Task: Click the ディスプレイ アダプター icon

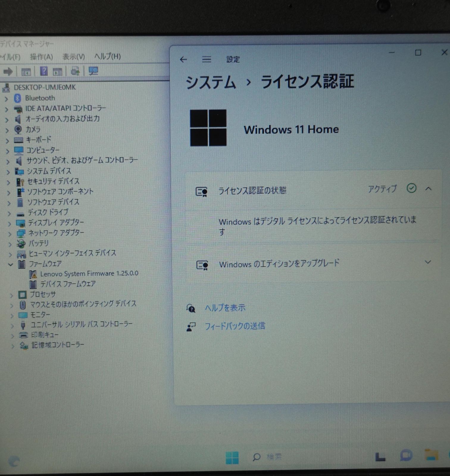Action: point(21,223)
